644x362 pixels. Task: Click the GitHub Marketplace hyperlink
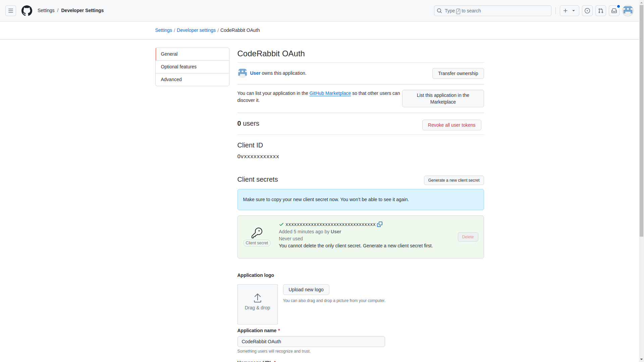coord(330,93)
